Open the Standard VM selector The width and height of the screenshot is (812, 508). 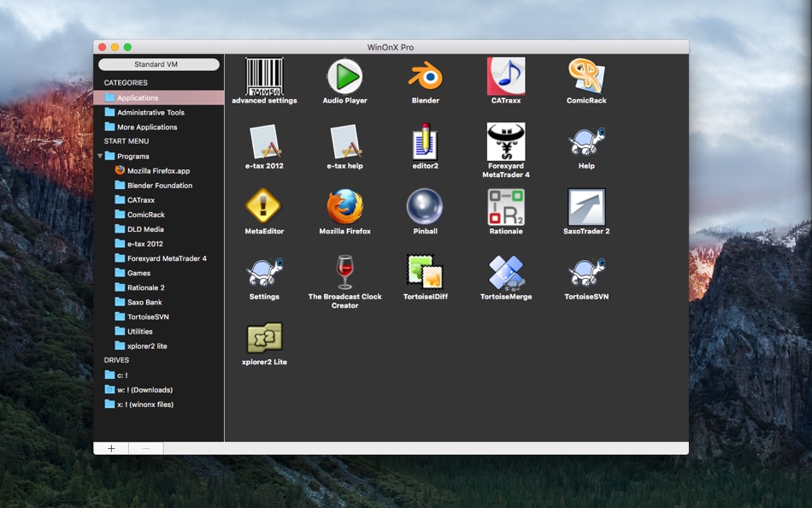158,63
